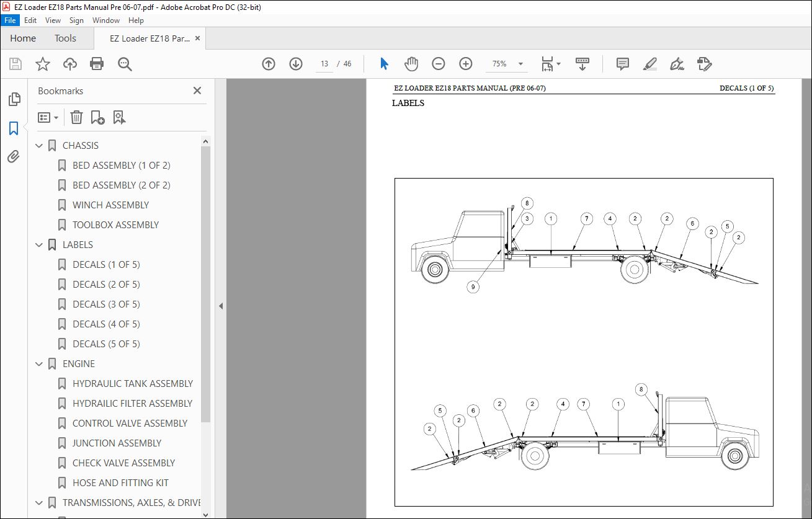Activate the Hand pan tool
812x519 pixels.
pyautogui.click(x=411, y=64)
